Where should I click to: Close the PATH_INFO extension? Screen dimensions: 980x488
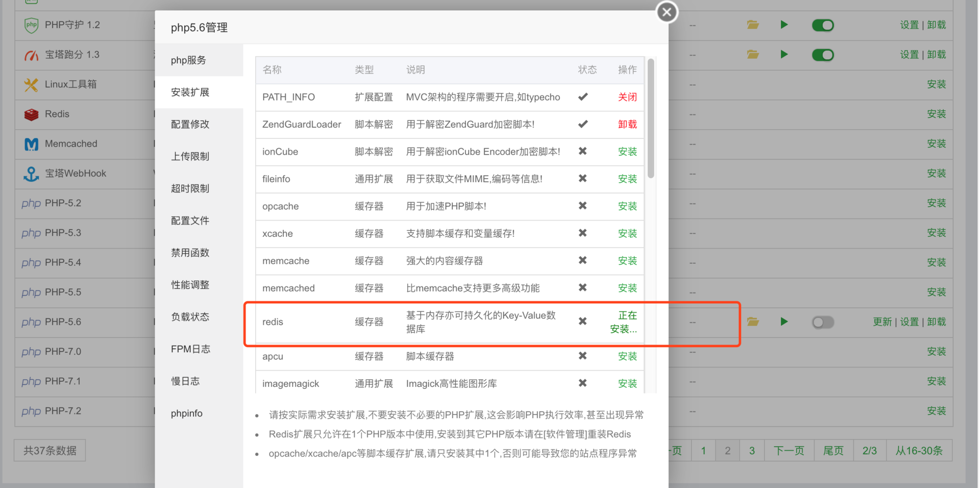(x=627, y=96)
